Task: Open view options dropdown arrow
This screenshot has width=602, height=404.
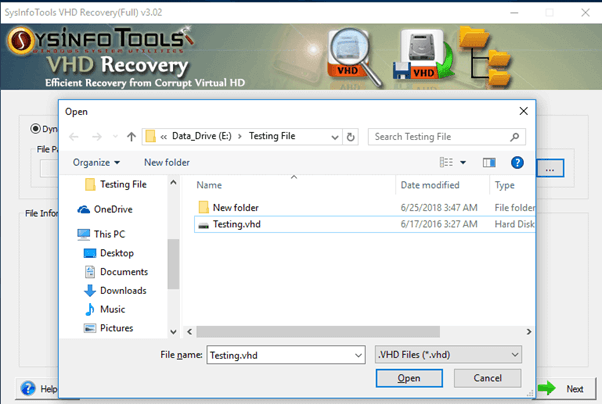Action: [x=463, y=162]
